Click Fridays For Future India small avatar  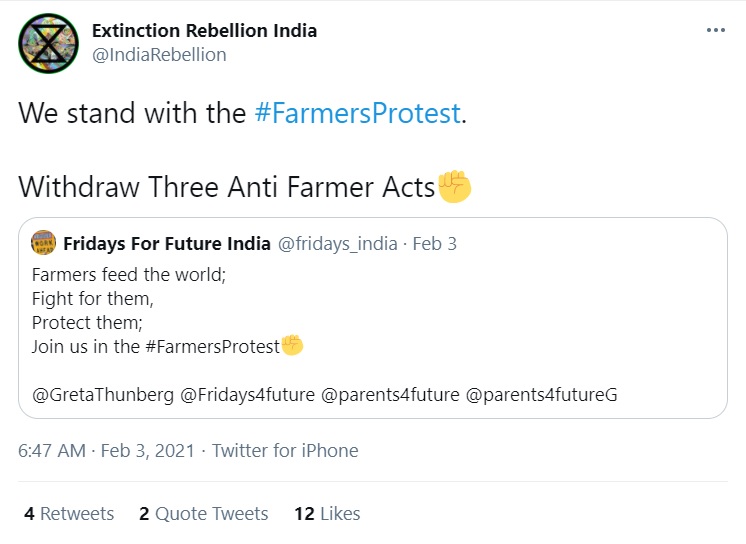pyautogui.click(x=43, y=243)
